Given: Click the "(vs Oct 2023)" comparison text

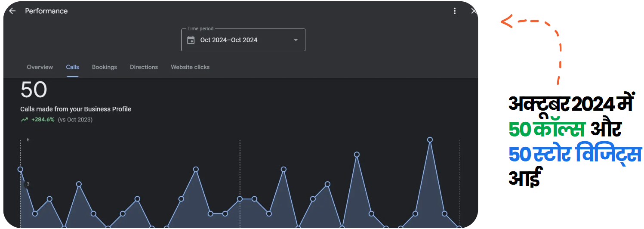Looking at the screenshot, I should 75,120.
